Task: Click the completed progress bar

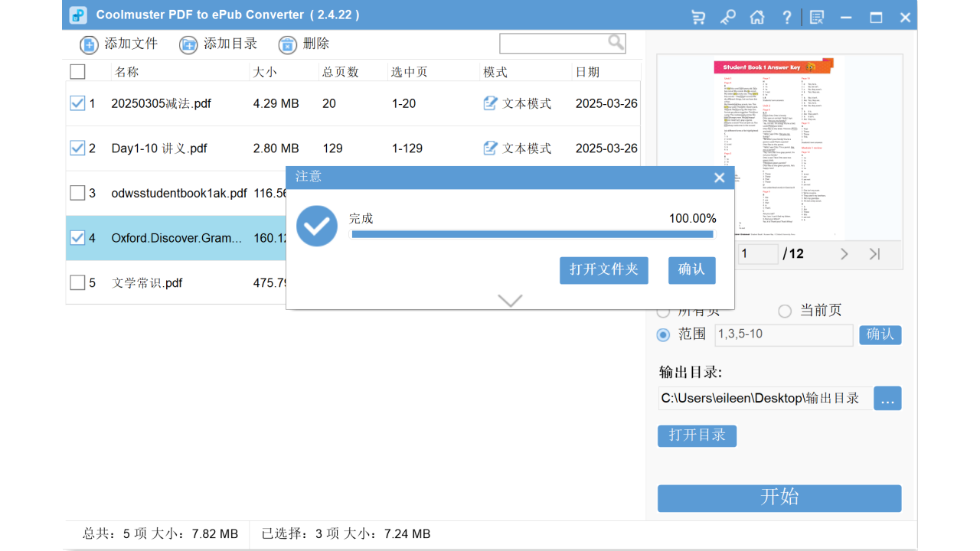Action: point(532,234)
